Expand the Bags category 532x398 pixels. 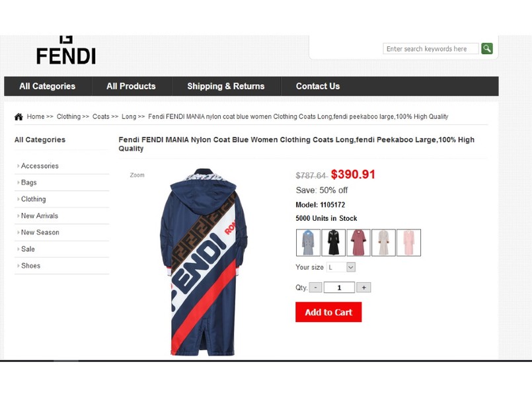pyautogui.click(x=29, y=182)
